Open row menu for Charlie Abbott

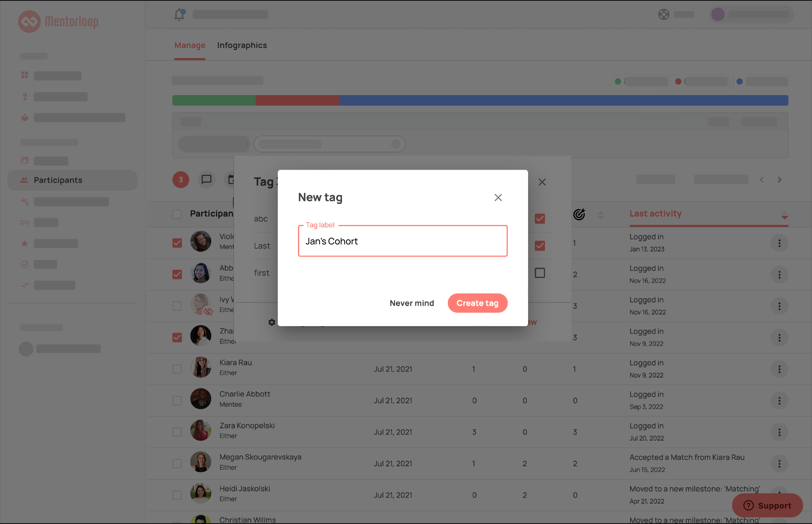(x=779, y=400)
